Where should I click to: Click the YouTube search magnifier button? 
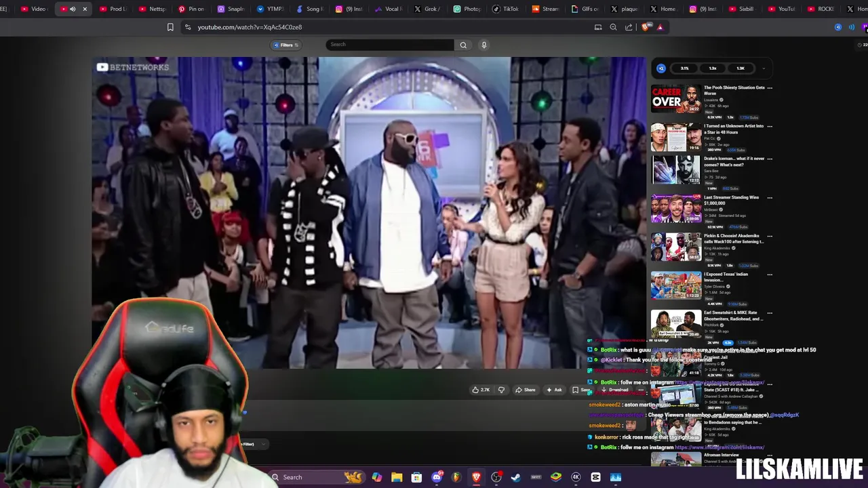pyautogui.click(x=463, y=45)
